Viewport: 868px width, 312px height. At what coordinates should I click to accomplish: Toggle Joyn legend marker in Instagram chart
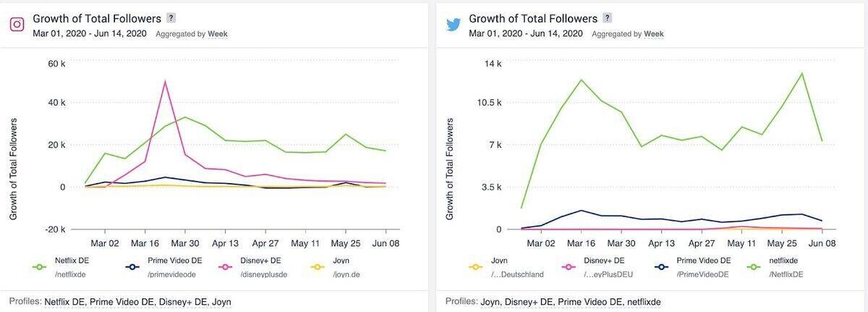pos(318,266)
